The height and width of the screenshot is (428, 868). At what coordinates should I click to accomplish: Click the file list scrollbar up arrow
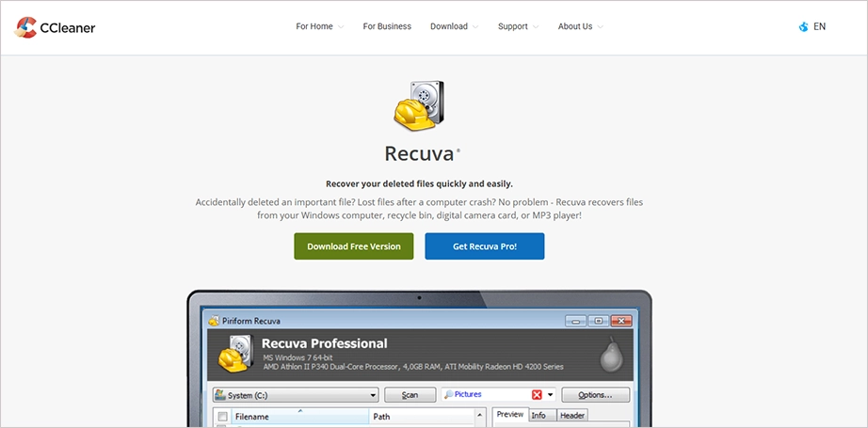click(479, 415)
